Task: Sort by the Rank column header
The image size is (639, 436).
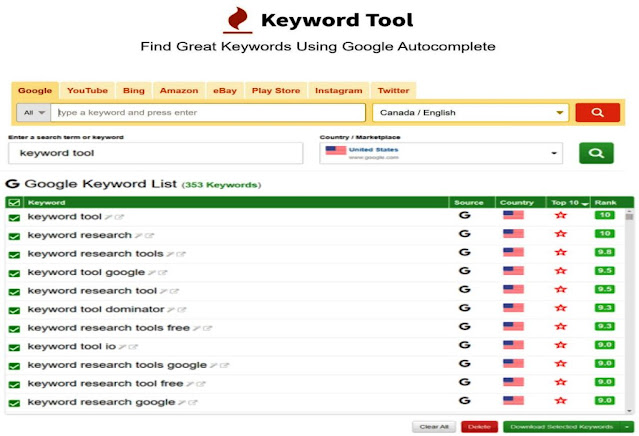Action: tap(605, 203)
